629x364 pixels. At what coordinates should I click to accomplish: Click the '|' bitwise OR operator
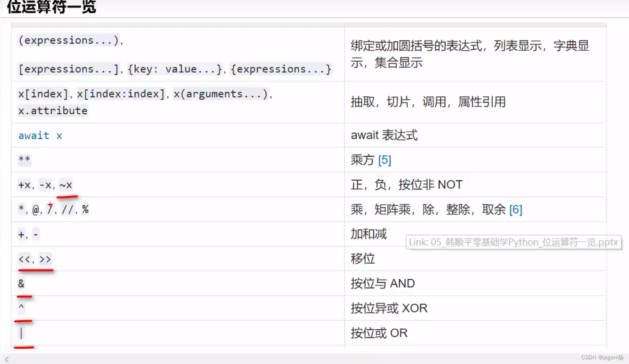coord(21,333)
